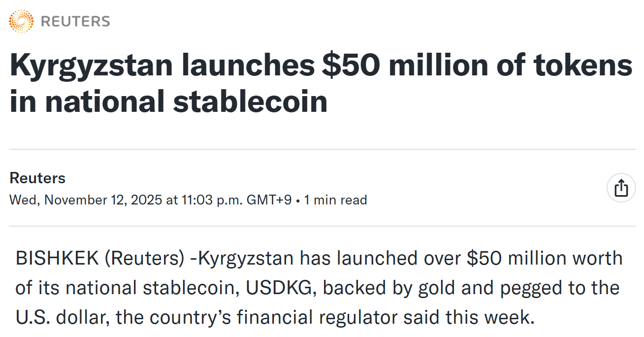
Task: Click the "1 min read" label
Action: [335, 200]
